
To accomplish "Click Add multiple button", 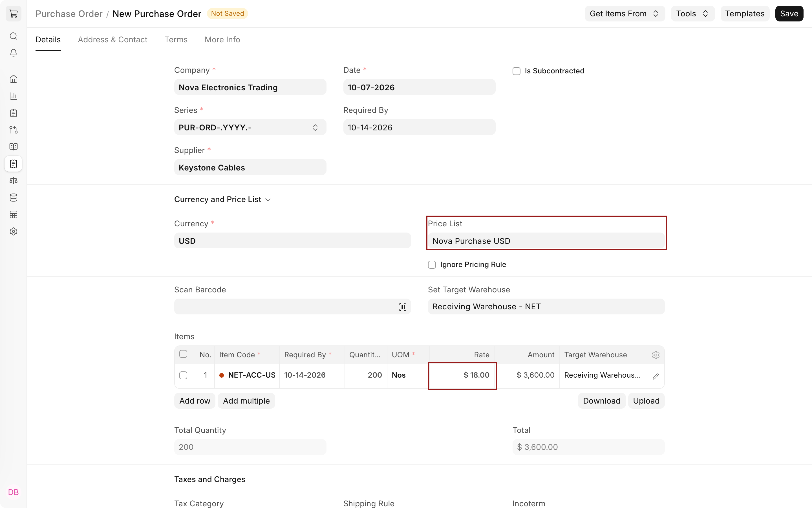I will (246, 401).
